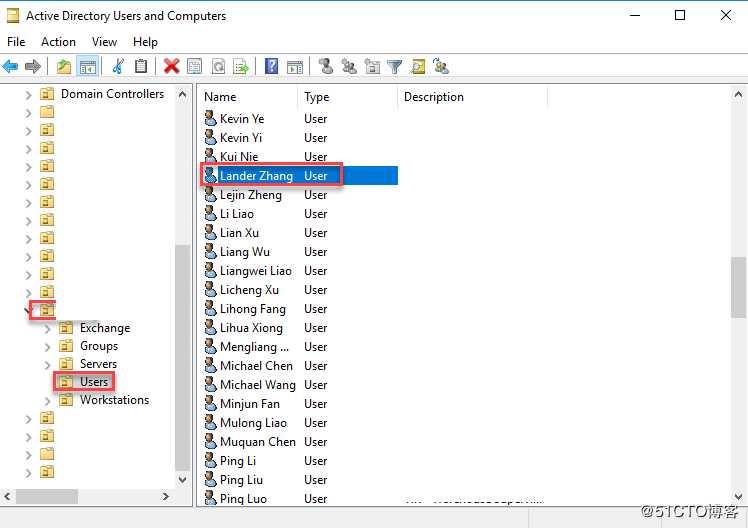Image resolution: width=748 pixels, height=528 pixels.
Task: Click the Cut scissors toolbar icon
Action: click(118, 66)
